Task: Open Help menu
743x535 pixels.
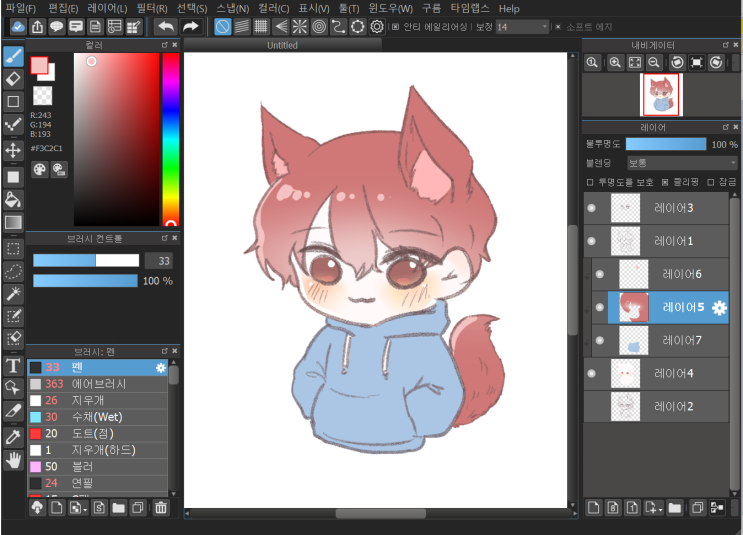Action: click(x=509, y=9)
